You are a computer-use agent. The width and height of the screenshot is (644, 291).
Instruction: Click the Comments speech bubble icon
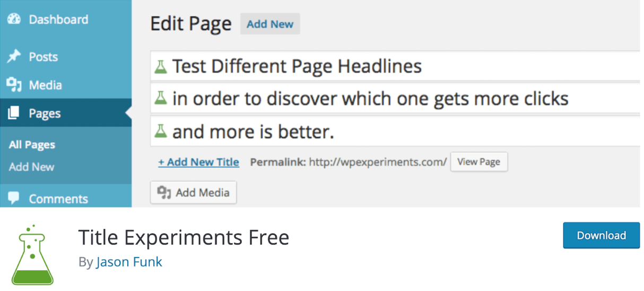pos(14,199)
